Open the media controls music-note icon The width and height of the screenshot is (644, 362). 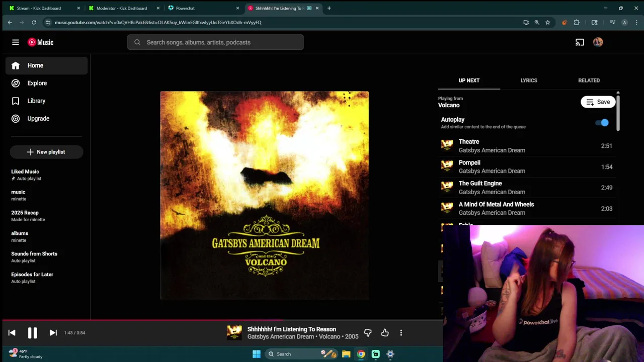tap(612, 22)
